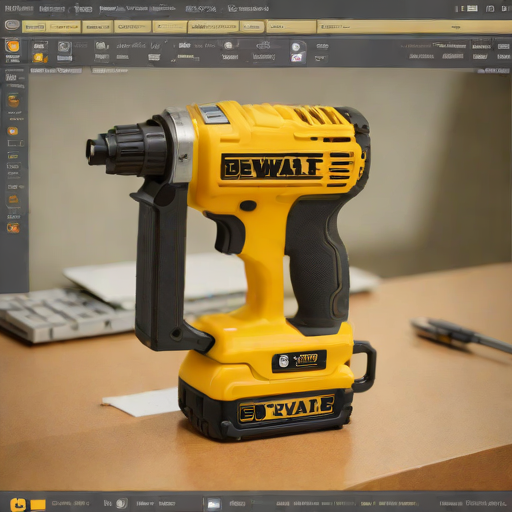Select the empty rectangle outline in left sidebar
The image size is (512, 512).
point(15,144)
